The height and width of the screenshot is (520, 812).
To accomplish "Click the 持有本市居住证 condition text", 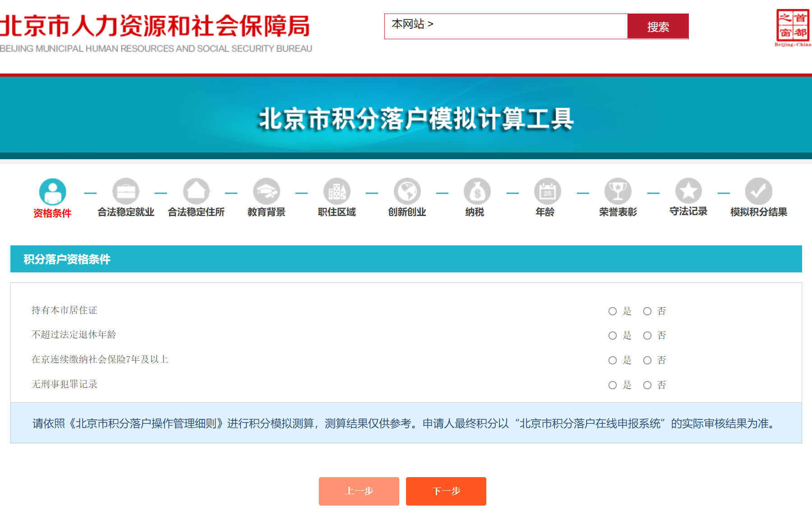I will [x=65, y=310].
